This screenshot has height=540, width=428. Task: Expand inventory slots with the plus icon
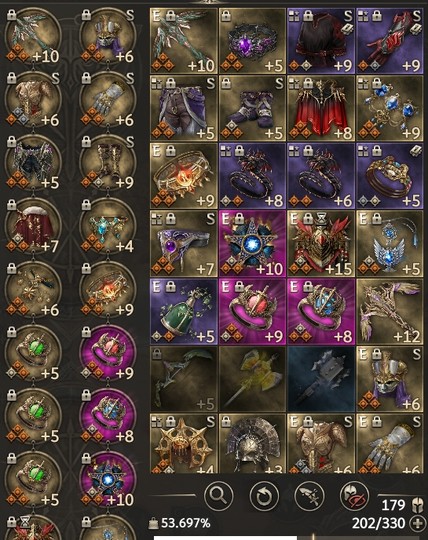(x=417, y=523)
